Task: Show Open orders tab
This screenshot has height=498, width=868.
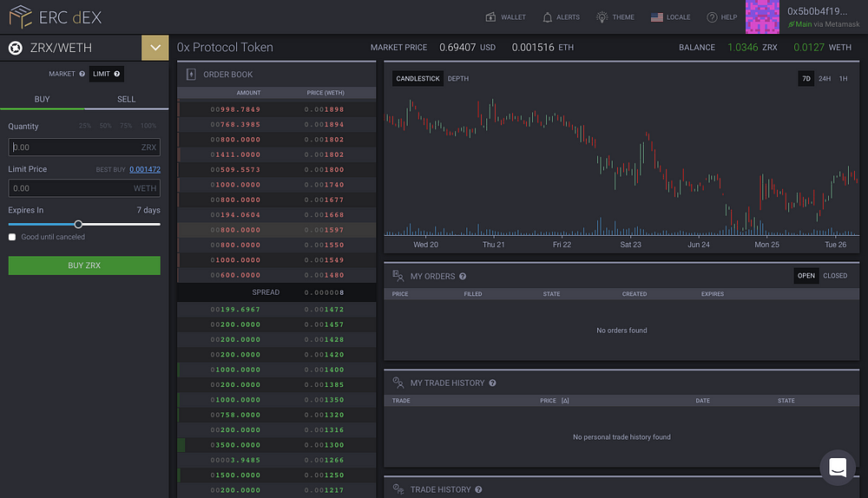Action: point(806,276)
